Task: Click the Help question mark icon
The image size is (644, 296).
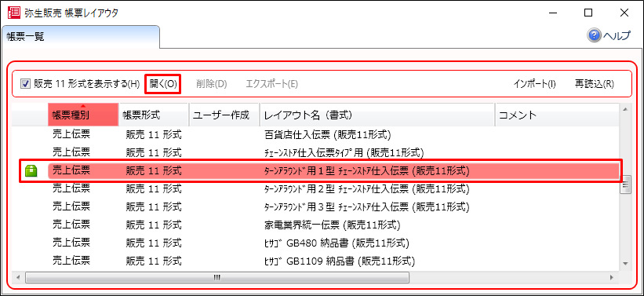Action: tap(594, 36)
